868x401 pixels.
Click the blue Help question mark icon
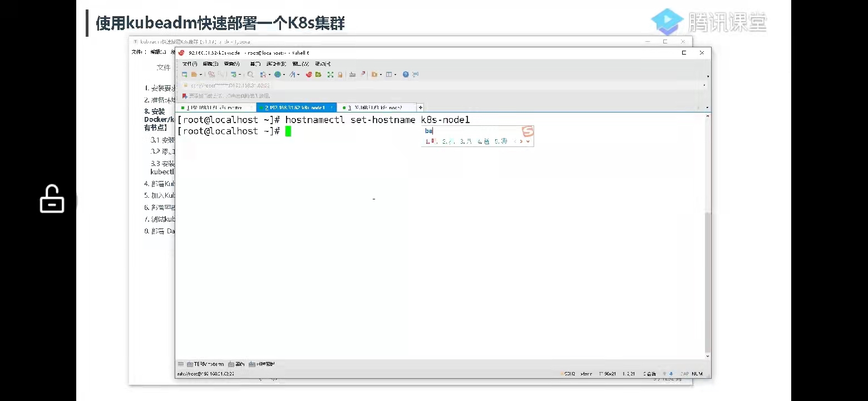[x=406, y=75]
